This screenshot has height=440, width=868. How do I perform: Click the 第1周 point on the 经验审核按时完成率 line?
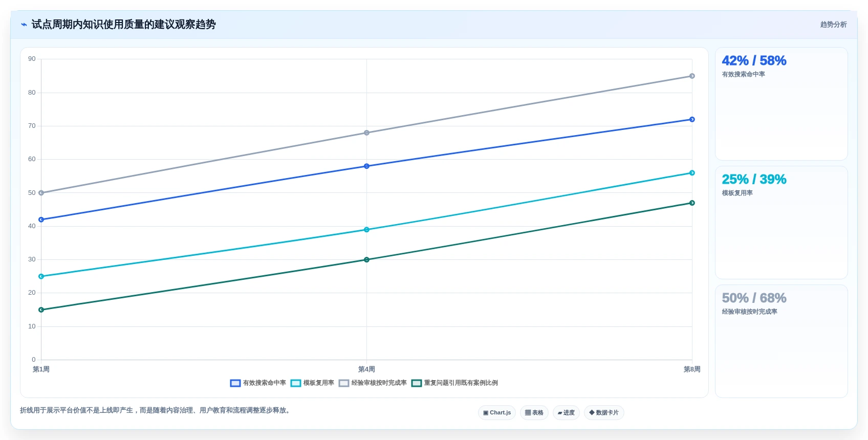point(41,193)
